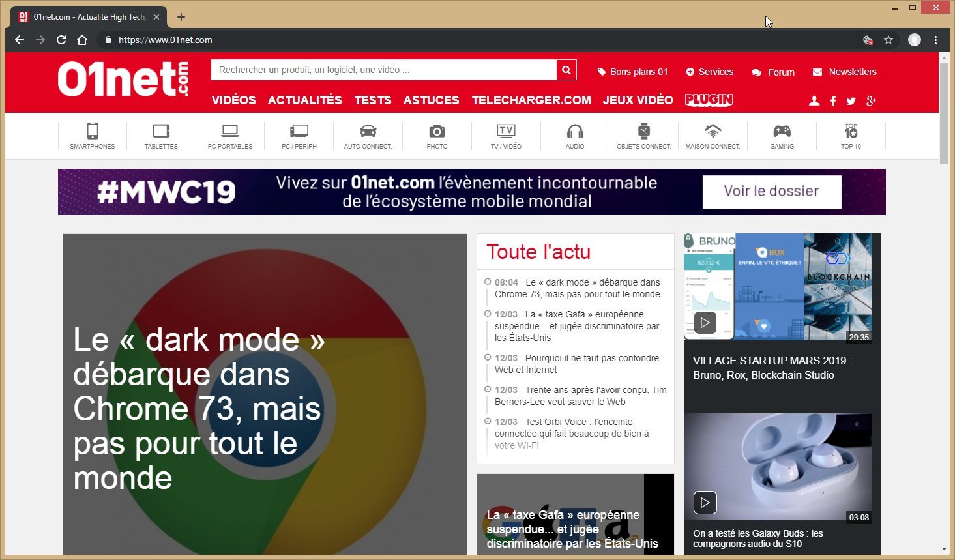Open 01net Twitter page icon
This screenshot has width=955, height=560.
(851, 101)
